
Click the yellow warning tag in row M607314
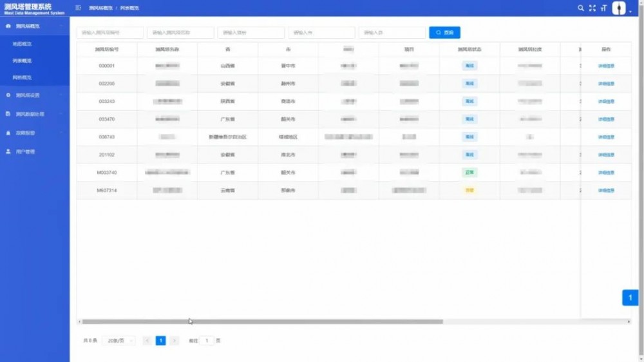coord(469,190)
